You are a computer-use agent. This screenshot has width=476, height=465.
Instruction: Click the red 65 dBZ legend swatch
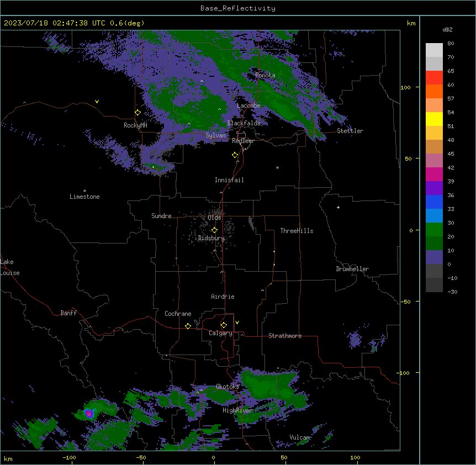pyautogui.click(x=434, y=78)
